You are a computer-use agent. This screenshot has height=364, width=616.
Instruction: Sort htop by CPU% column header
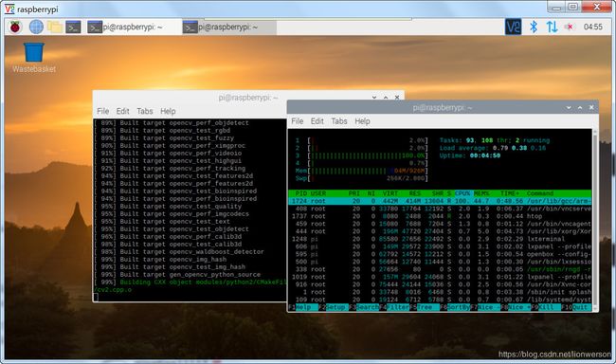tap(462, 193)
